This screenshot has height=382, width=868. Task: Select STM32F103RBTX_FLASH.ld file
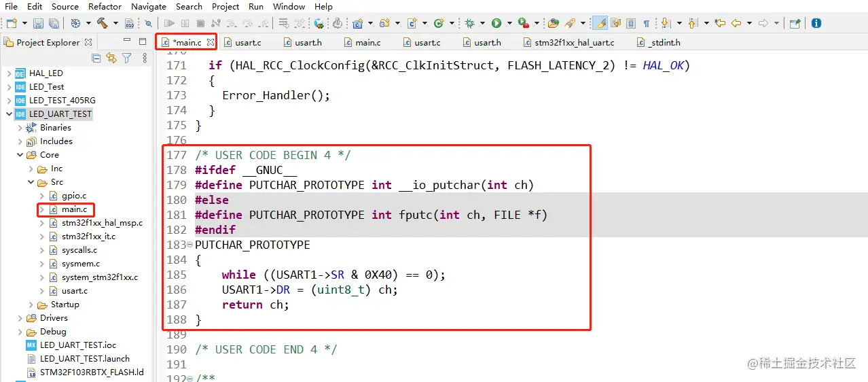[92, 372]
